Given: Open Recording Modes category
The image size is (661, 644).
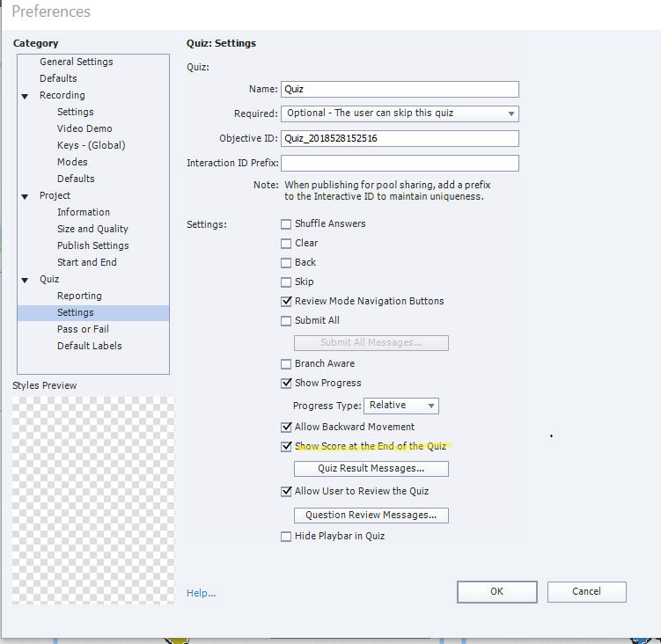Looking at the screenshot, I should point(72,162).
